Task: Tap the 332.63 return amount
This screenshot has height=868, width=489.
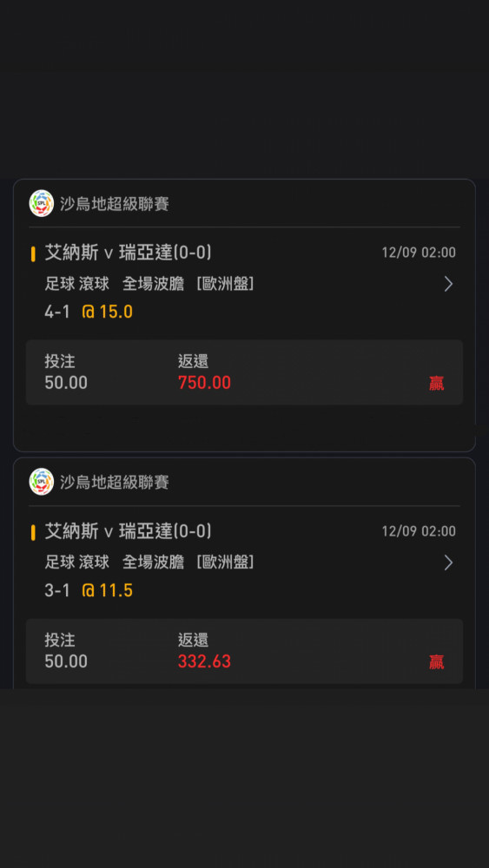Action: click(204, 661)
